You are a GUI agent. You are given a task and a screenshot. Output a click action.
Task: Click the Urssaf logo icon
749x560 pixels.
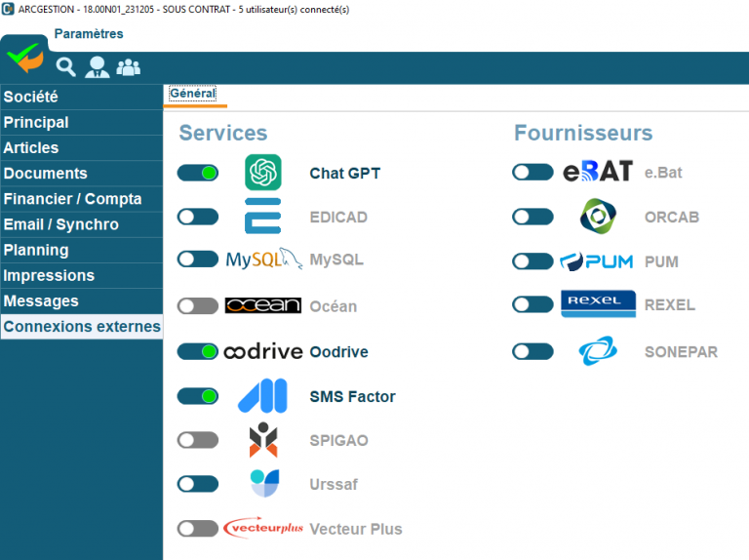tap(263, 483)
